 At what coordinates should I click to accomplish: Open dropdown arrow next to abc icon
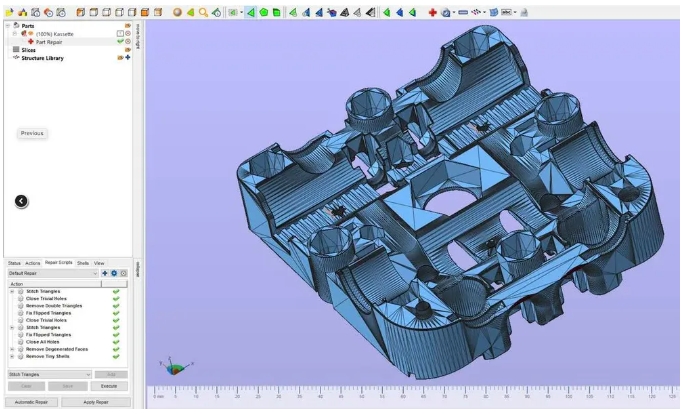(515, 12)
